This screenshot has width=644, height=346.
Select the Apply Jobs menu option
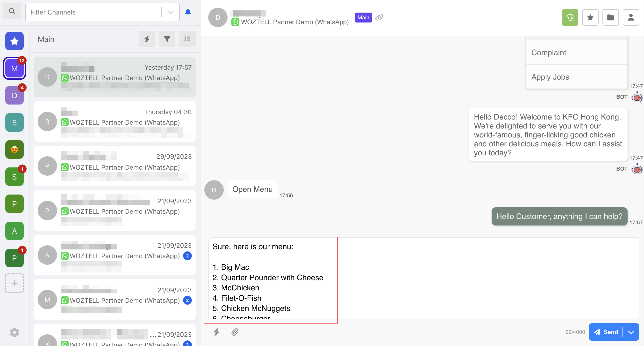(x=550, y=77)
